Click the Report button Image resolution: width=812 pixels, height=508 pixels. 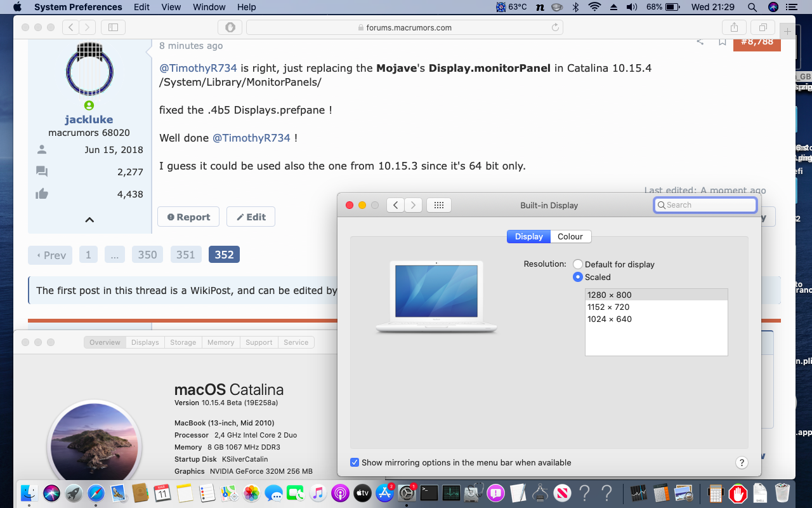188,217
